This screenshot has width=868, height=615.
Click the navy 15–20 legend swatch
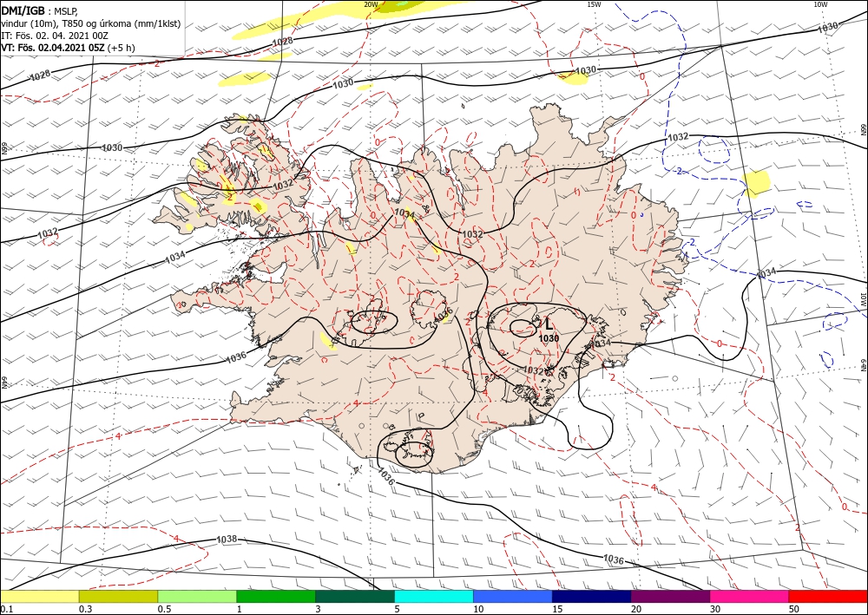[592, 597]
